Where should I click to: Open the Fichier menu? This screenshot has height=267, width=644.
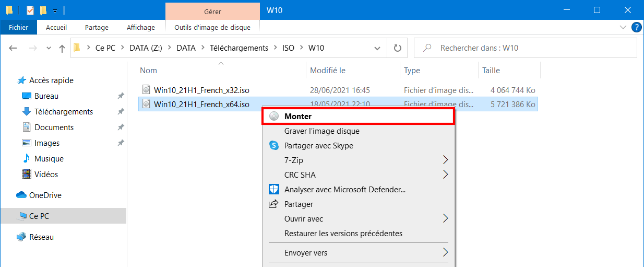[x=18, y=28]
